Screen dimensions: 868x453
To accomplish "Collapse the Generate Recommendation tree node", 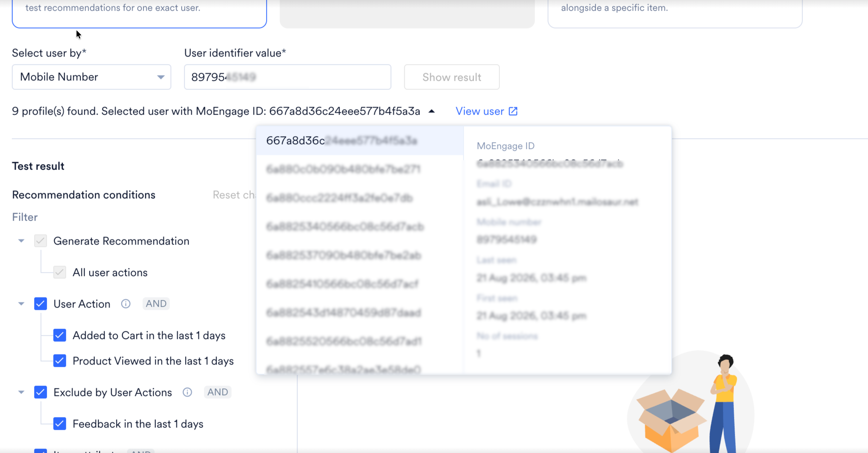I will point(21,241).
